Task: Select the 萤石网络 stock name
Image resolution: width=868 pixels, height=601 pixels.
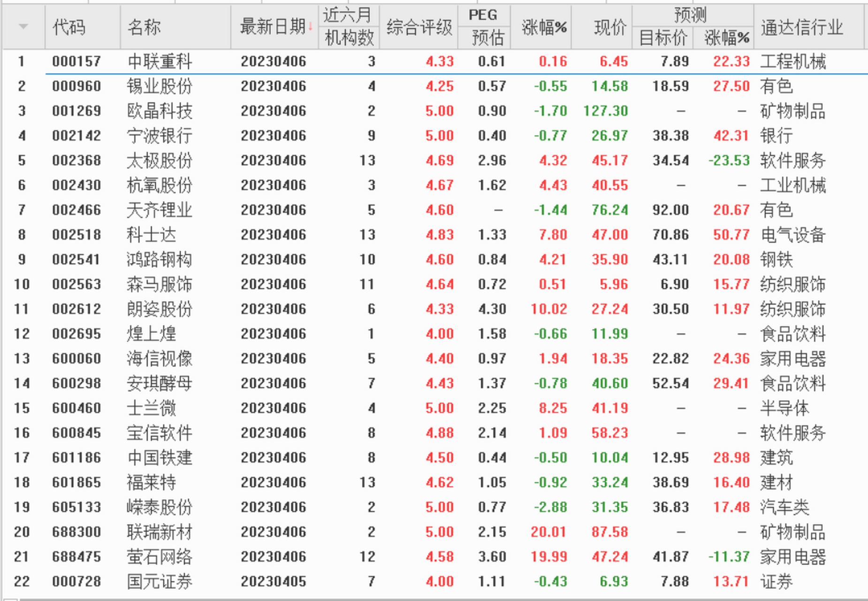Action: [x=160, y=557]
